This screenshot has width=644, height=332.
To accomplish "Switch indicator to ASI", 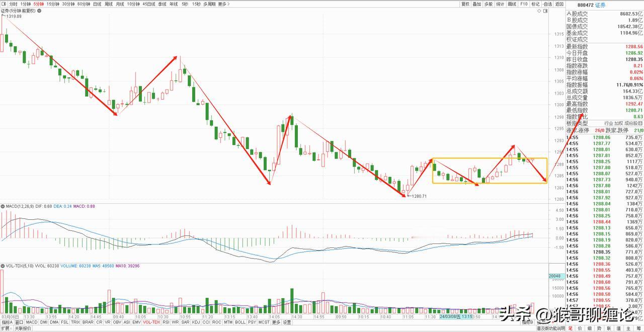I will coord(127,322).
